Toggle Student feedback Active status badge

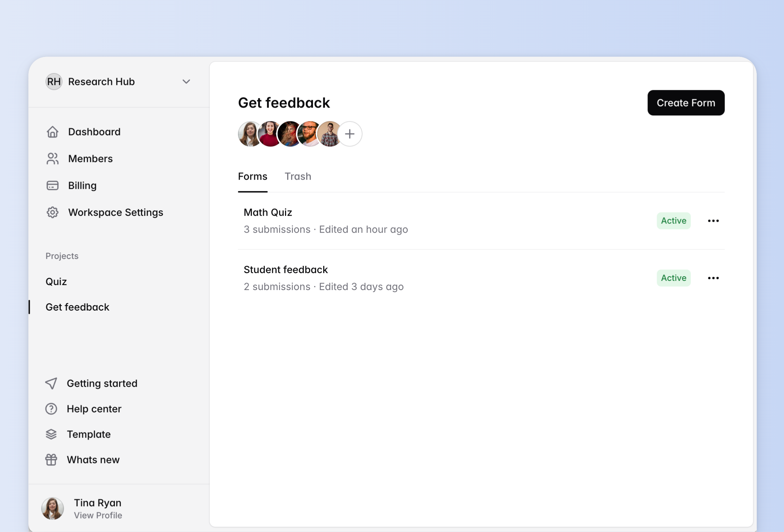click(673, 278)
